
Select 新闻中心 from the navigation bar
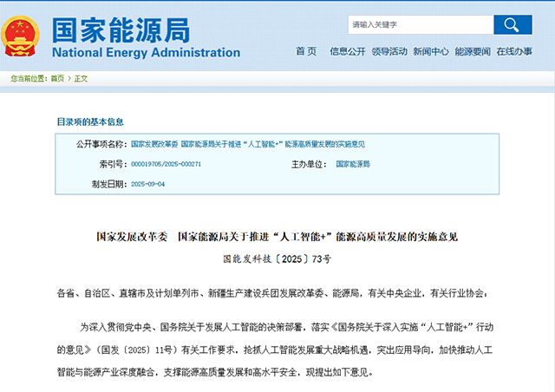(431, 51)
